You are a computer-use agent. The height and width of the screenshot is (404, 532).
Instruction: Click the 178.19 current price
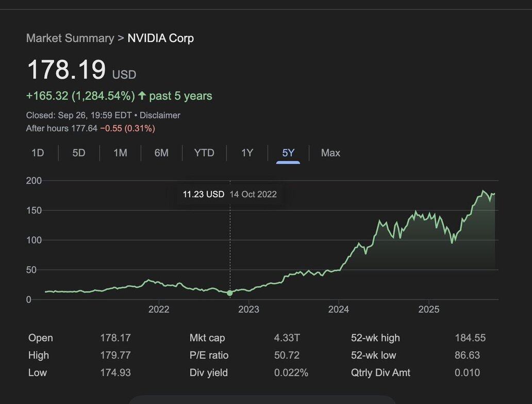66,70
